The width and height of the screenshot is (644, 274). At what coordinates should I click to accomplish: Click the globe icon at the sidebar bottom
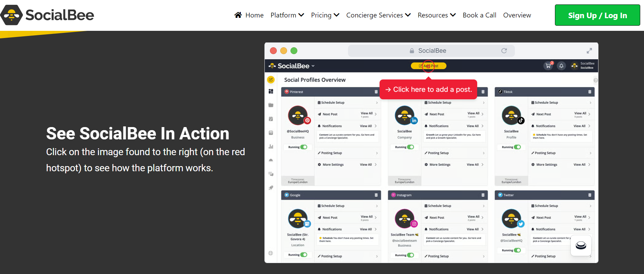(x=271, y=253)
